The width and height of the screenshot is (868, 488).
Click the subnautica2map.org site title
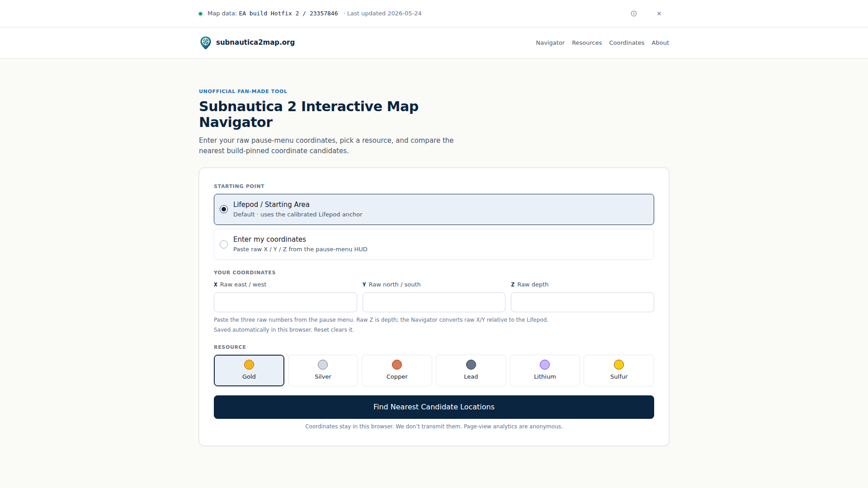pos(255,42)
